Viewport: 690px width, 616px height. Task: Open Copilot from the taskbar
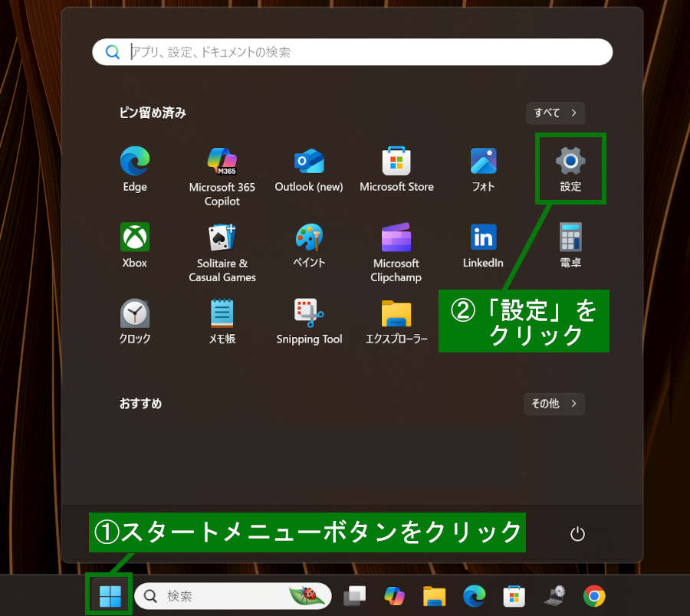[x=394, y=596]
